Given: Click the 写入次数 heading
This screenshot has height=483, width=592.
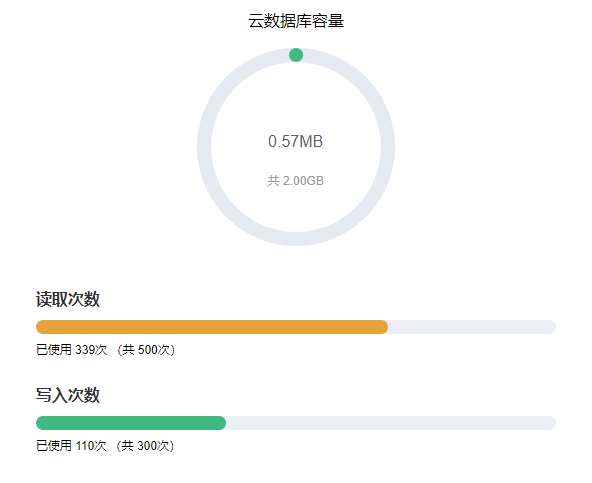Looking at the screenshot, I should point(68,395).
